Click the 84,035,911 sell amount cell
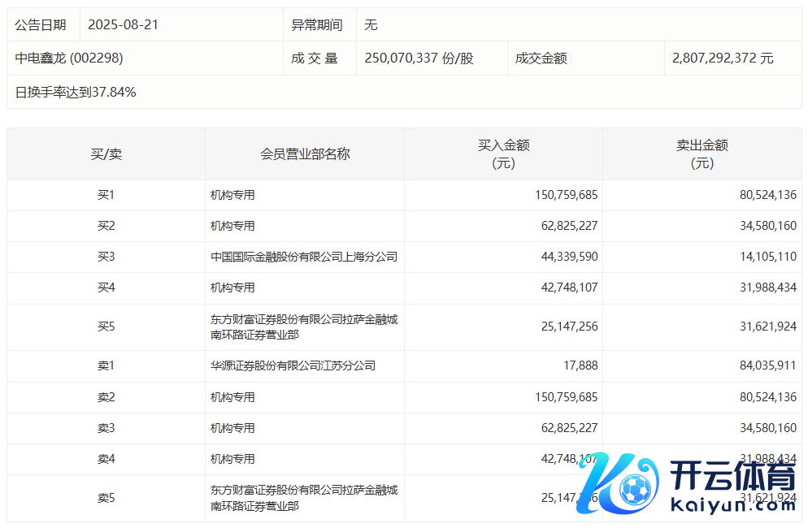This screenshot has width=808, height=532. pos(762,365)
